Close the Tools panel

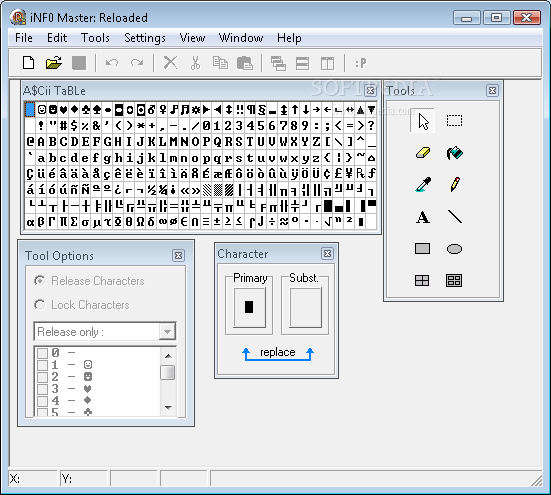[x=492, y=91]
